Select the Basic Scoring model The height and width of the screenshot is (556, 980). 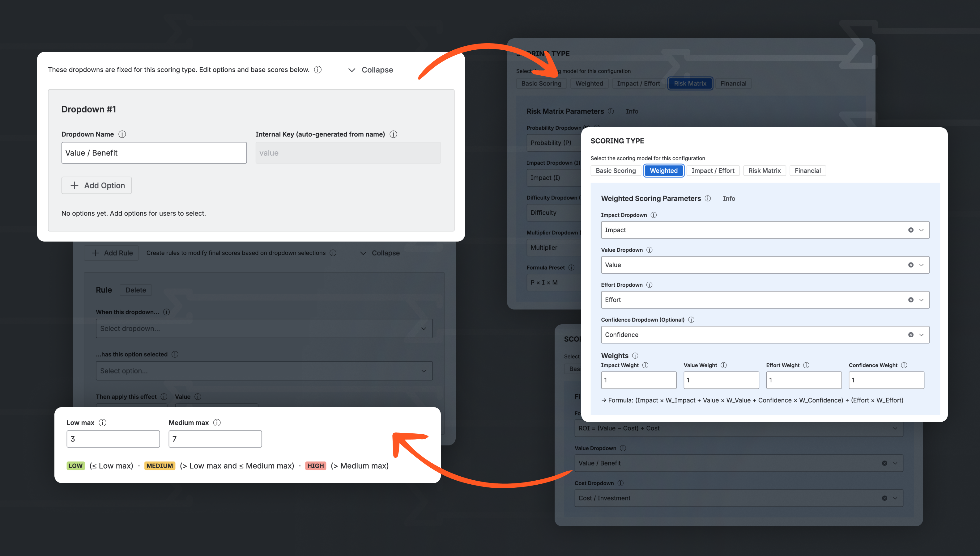[x=616, y=170]
